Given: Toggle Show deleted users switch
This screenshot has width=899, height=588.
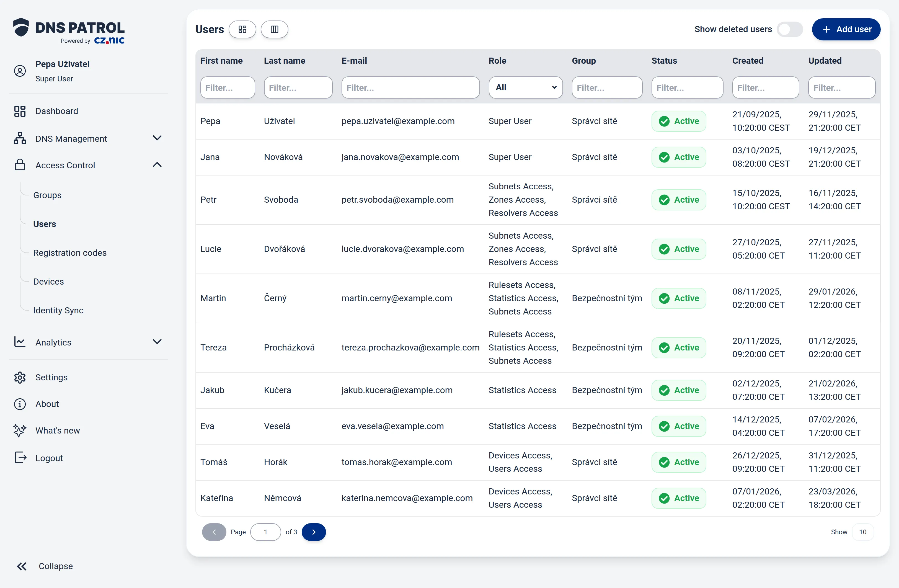Looking at the screenshot, I should 789,29.
